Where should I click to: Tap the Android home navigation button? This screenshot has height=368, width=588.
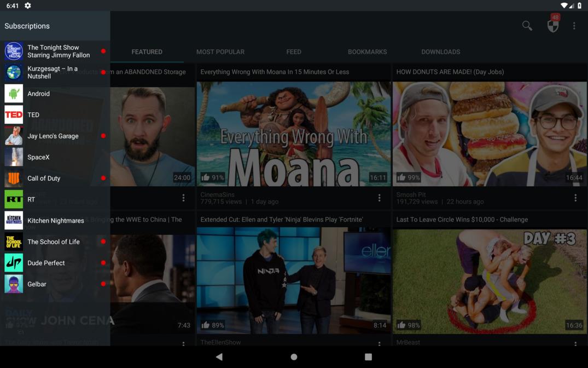[294, 357]
